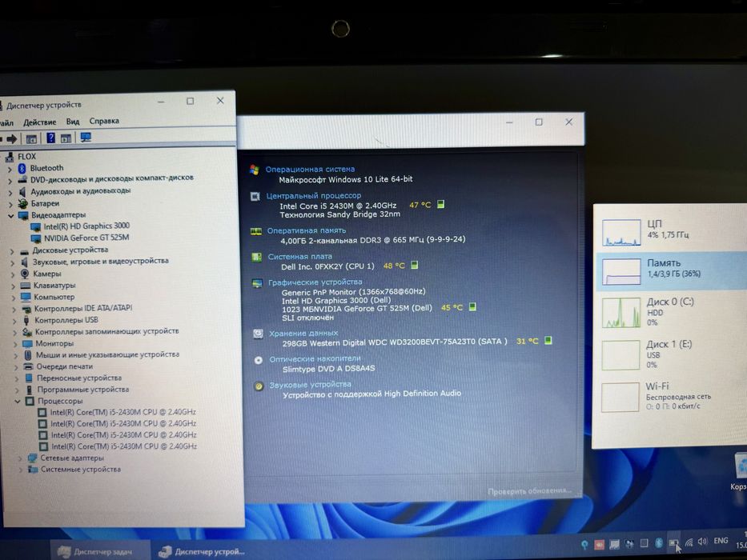Image resolution: width=747 pixels, height=560 pixels.
Task: Open Хранение данных section in Speccy
Action: tap(303, 334)
